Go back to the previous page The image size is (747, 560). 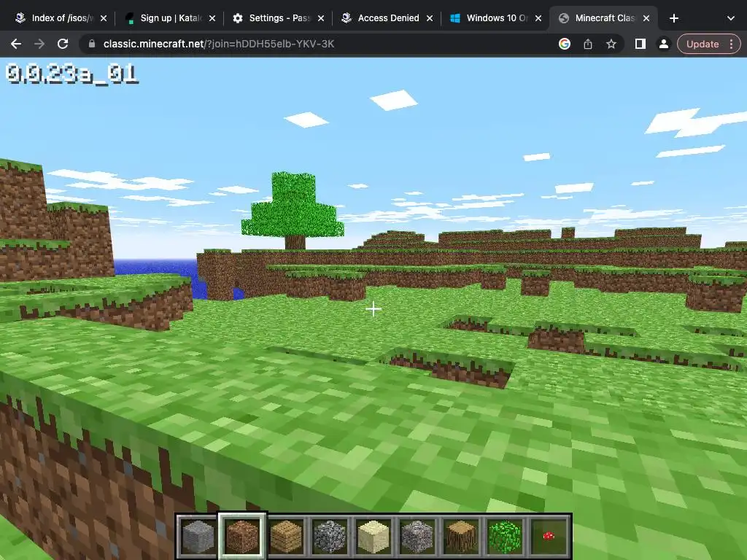pos(16,44)
